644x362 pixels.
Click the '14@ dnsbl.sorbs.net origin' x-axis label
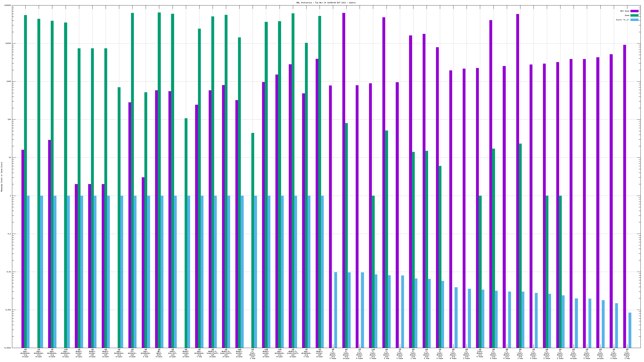click(239, 353)
